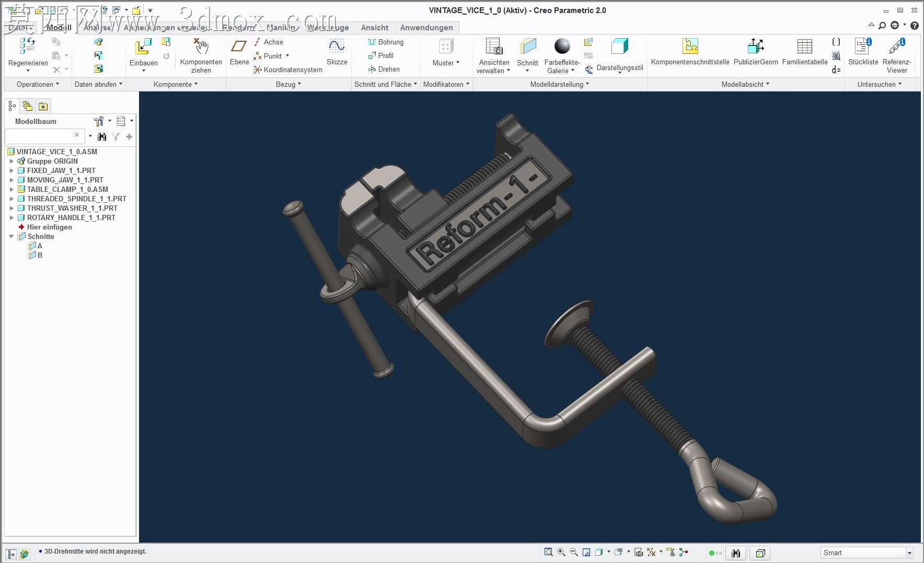Select ROTARY_HANDLE_1_1.PRT in model tree
924x563 pixels.
click(71, 217)
